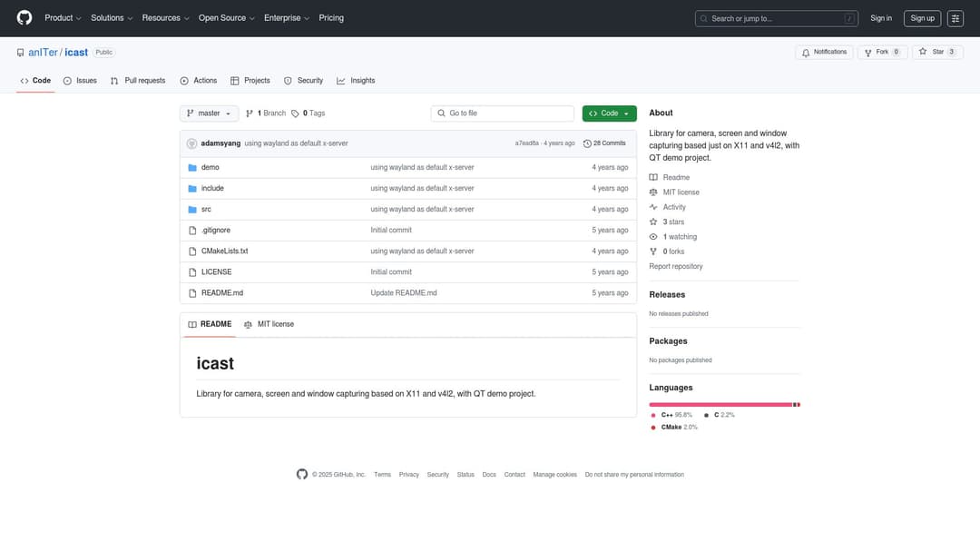Switch to the Projects tab
This screenshot has height=552, width=980.
point(250,81)
